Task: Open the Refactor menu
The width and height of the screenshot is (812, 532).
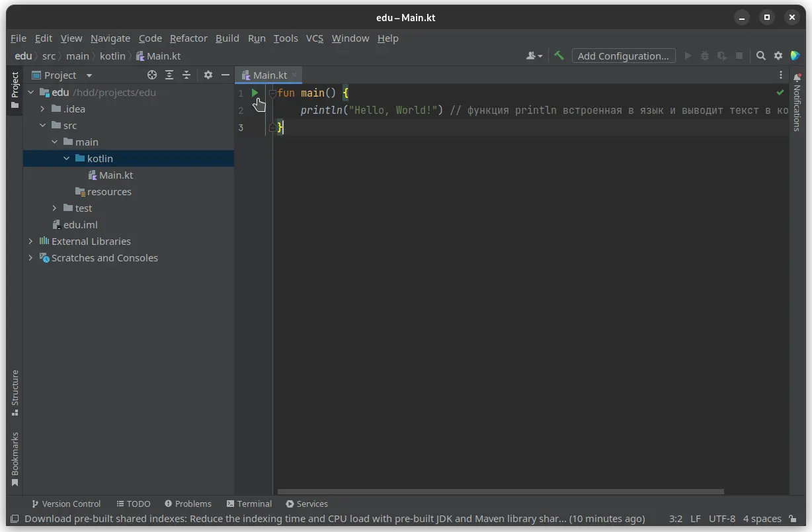Action: 188,38
